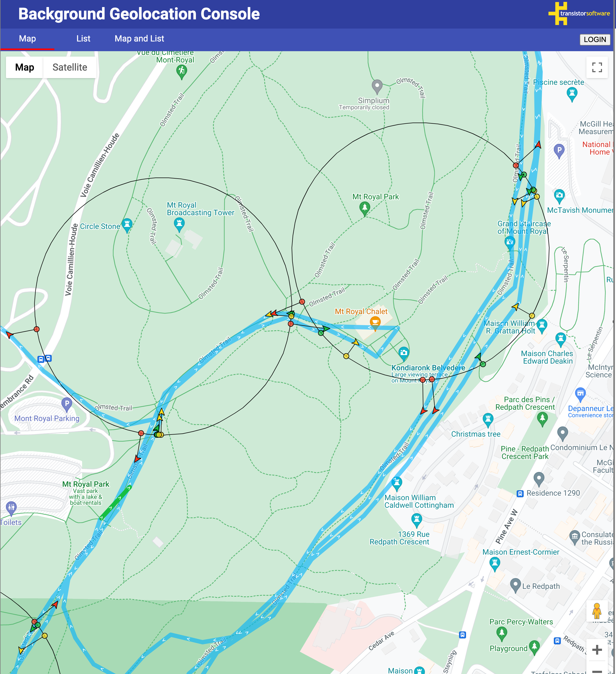616x674 pixels.
Task: Open the Map and List view
Action: click(139, 39)
